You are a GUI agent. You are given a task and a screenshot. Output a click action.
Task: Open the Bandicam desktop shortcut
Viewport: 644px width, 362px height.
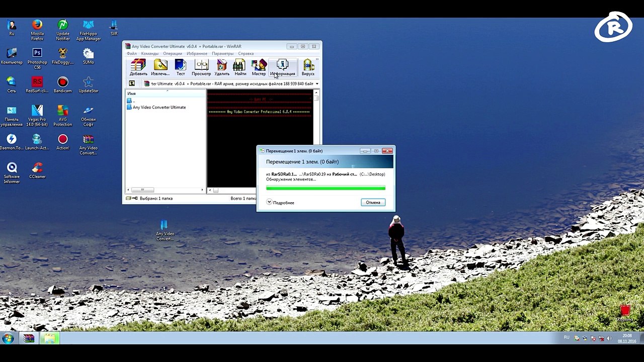[x=63, y=85]
